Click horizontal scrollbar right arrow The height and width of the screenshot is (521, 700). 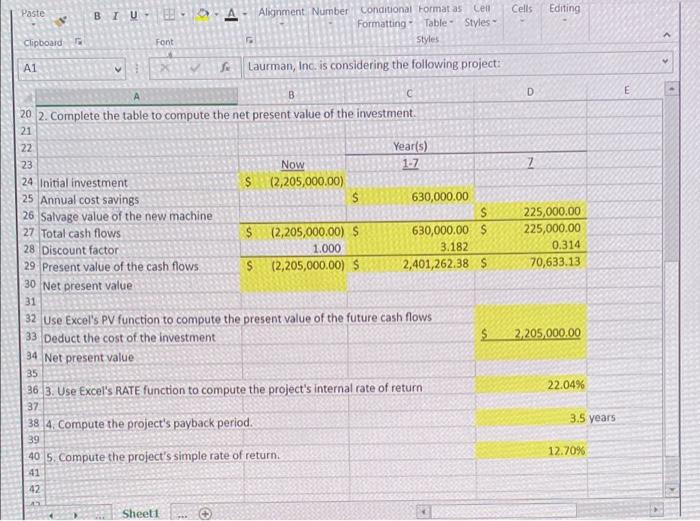coord(656,508)
